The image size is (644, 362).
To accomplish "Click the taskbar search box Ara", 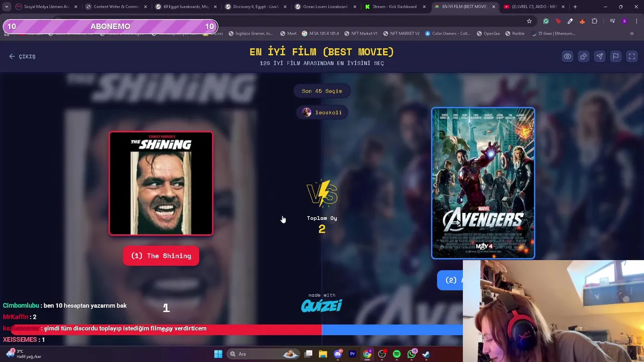I will (x=264, y=354).
